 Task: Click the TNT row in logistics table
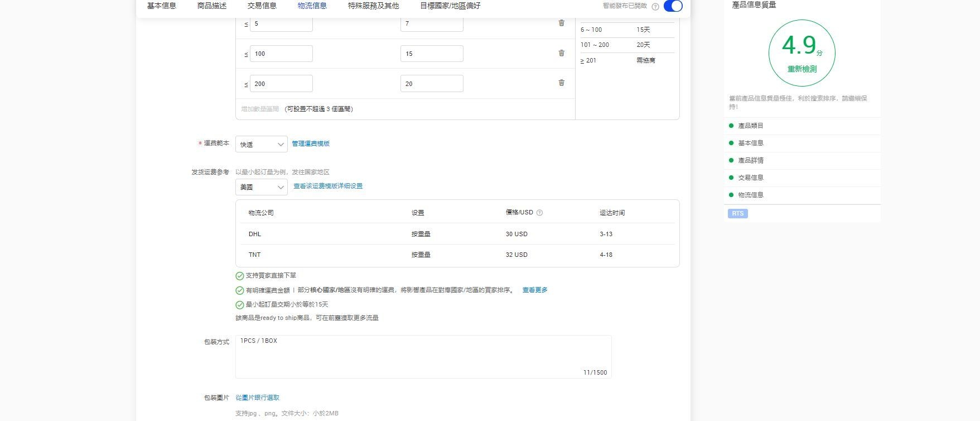[457, 255]
